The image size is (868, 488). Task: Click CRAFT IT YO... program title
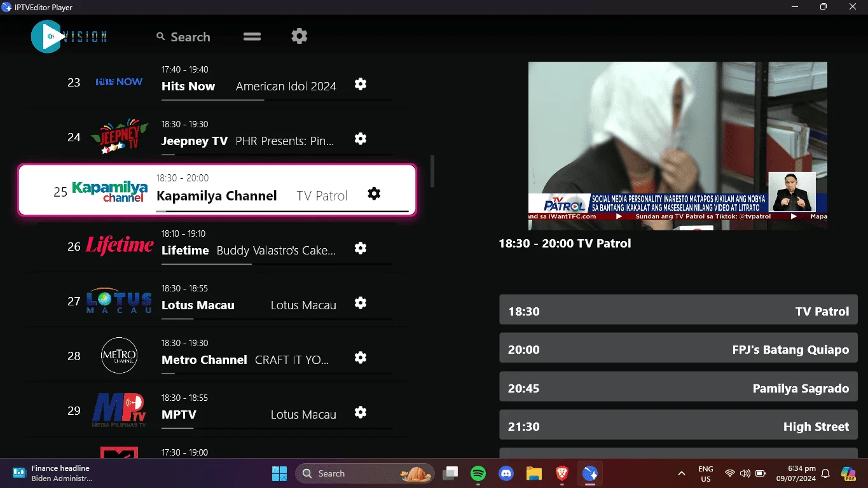292,360
